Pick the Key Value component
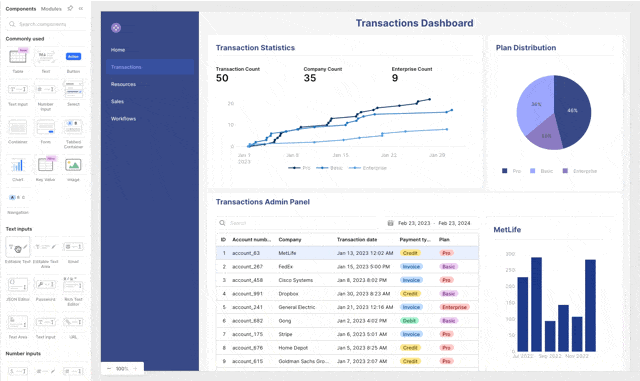The image size is (640, 381). tap(46, 165)
